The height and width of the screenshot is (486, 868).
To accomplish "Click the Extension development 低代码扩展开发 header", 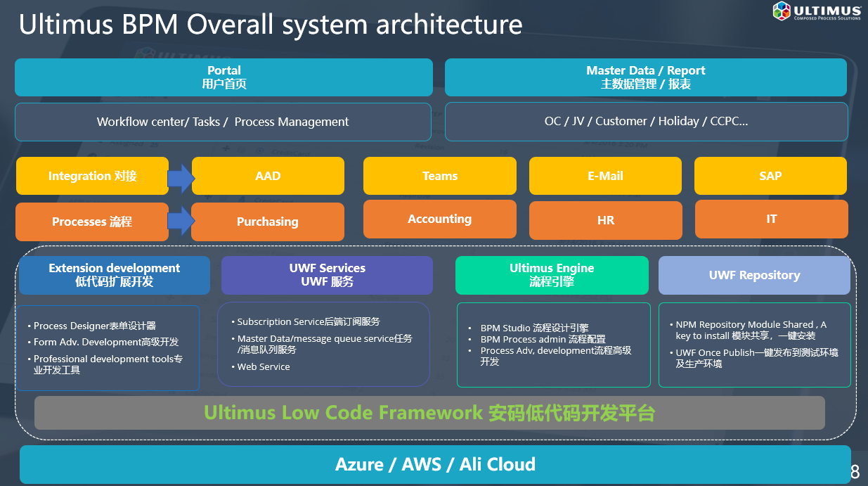I will tap(115, 275).
